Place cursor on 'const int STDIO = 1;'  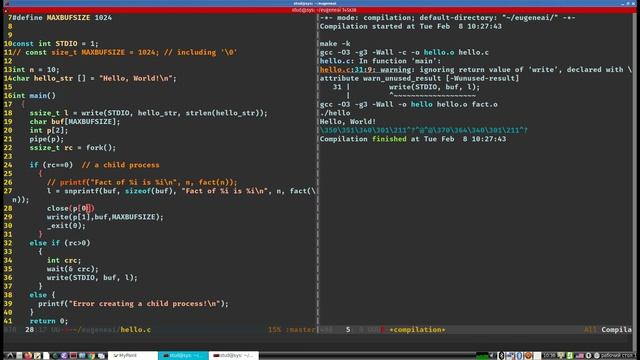pos(56,44)
